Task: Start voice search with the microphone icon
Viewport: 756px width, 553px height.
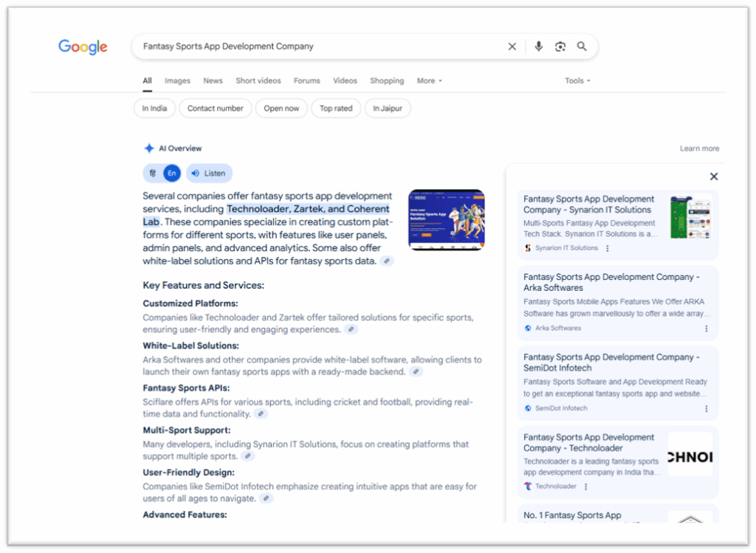Action: coord(538,47)
